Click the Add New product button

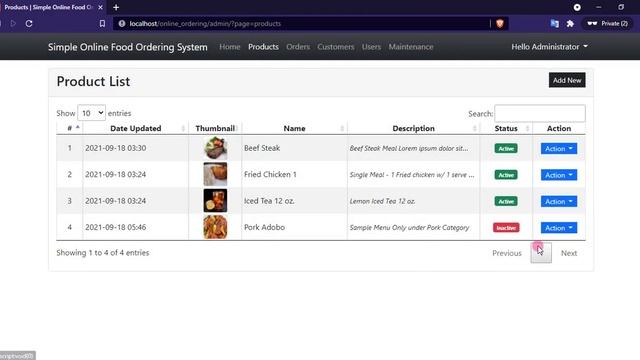click(567, 80)
